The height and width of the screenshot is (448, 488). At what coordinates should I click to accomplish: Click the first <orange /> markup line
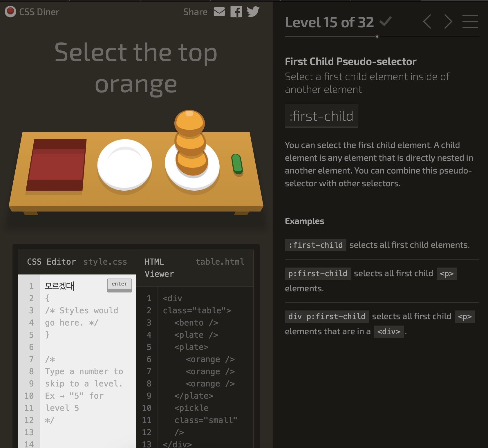210,359
